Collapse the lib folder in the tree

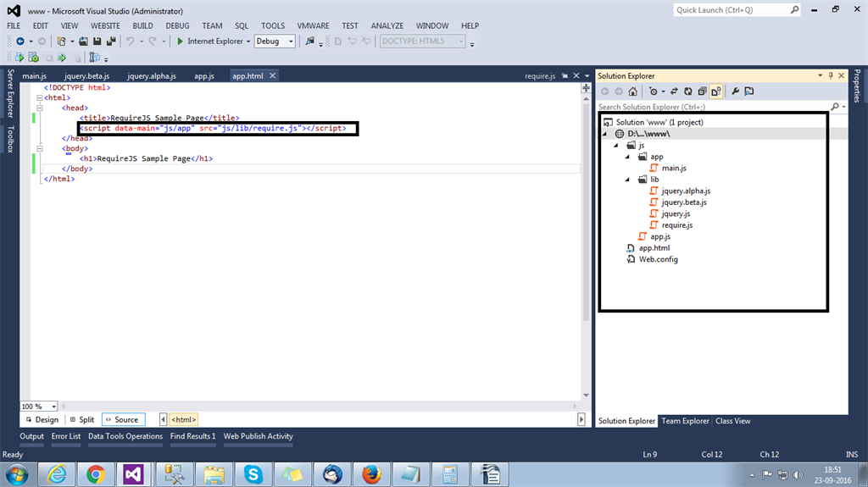(628, 180)
